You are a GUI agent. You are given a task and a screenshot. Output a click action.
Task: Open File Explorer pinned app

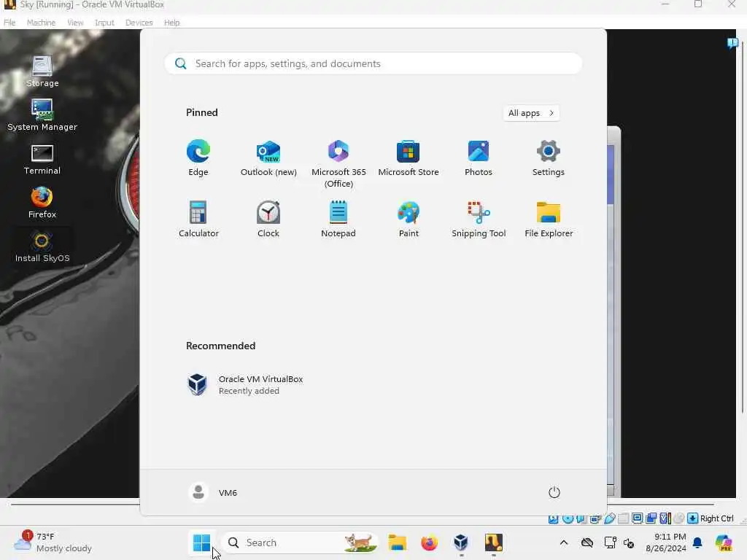click(x=549, y=219)
